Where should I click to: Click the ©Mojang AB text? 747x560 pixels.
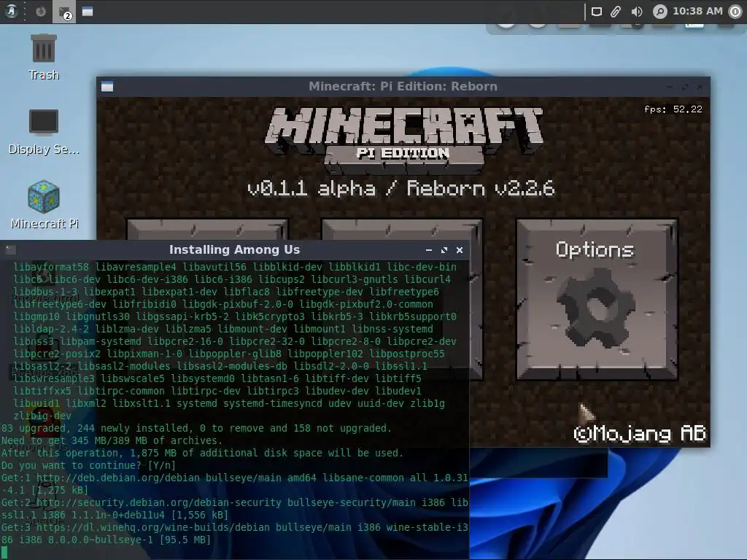640,433
